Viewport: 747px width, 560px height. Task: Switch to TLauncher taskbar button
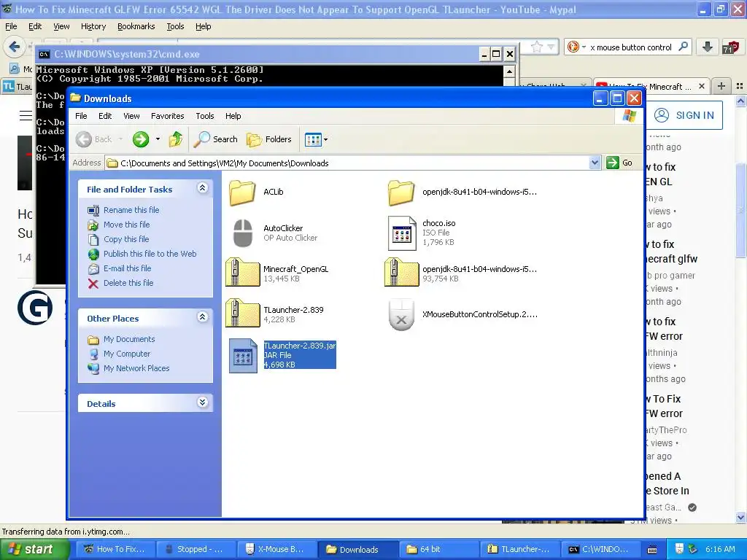(519, 549)
